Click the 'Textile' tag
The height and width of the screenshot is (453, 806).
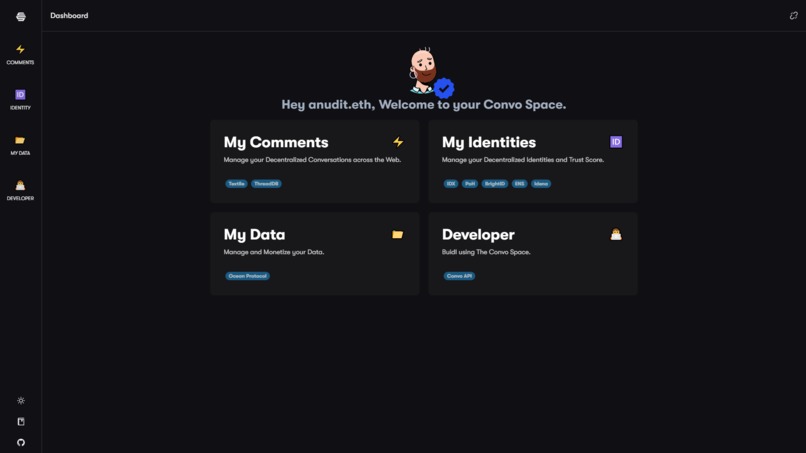coord(236,184)
